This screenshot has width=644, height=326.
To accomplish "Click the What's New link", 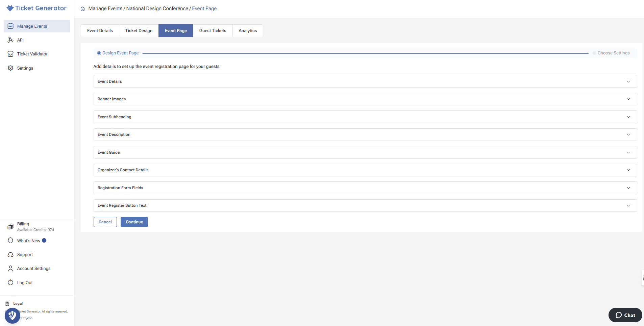I will (x=29, y=241).
